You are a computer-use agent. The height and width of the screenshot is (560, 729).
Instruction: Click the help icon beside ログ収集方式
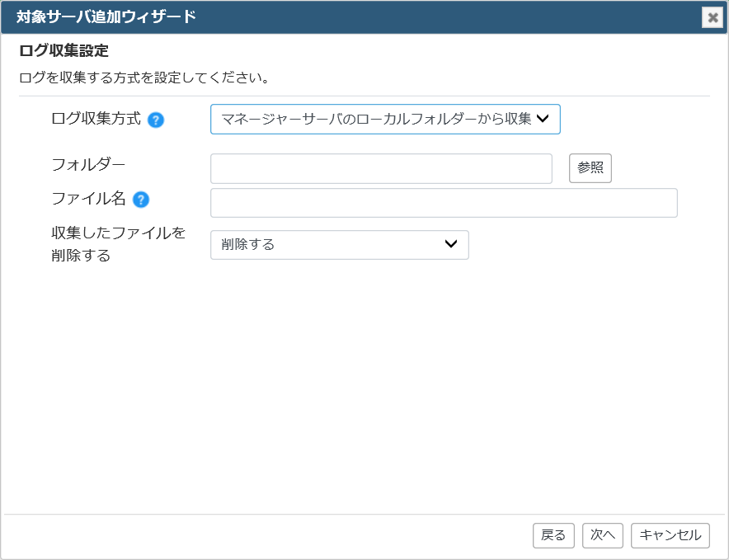point(156,120)
